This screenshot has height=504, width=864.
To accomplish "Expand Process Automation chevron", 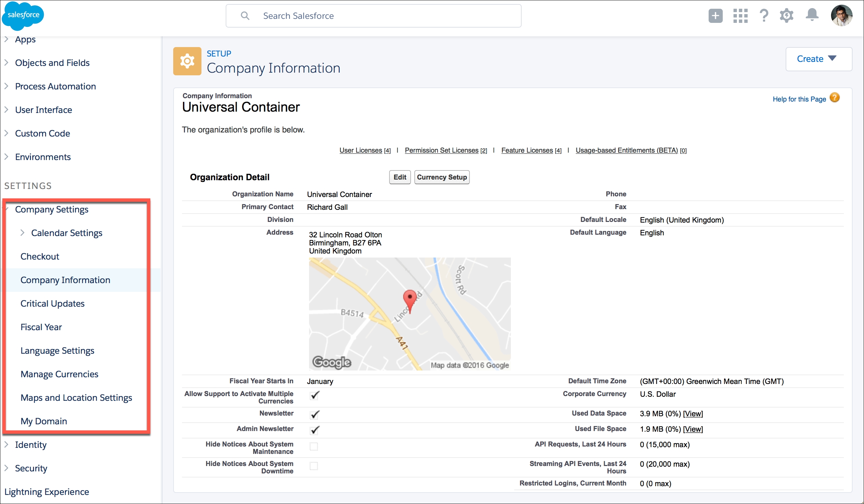I will click(6, 86).
